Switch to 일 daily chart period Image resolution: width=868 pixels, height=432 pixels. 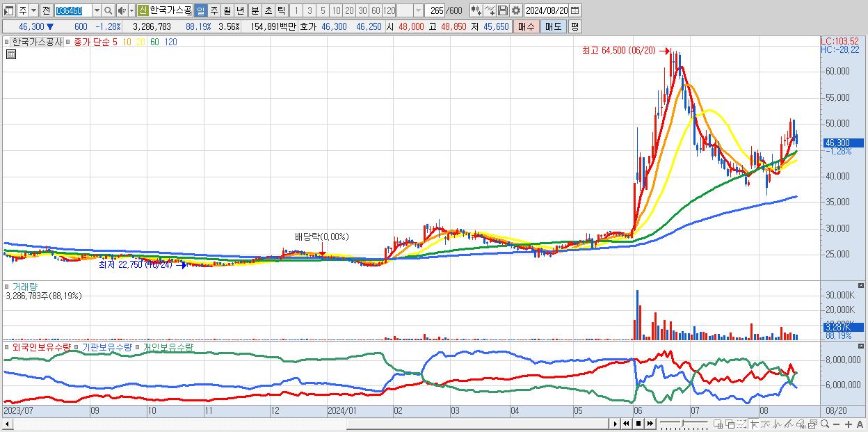(200, 10)
